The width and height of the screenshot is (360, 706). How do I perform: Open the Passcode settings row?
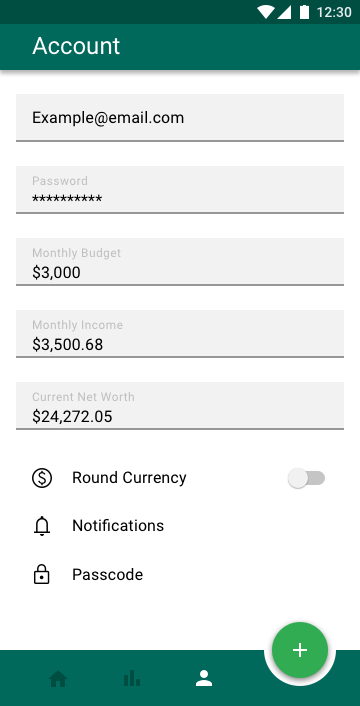coord(180,575)
